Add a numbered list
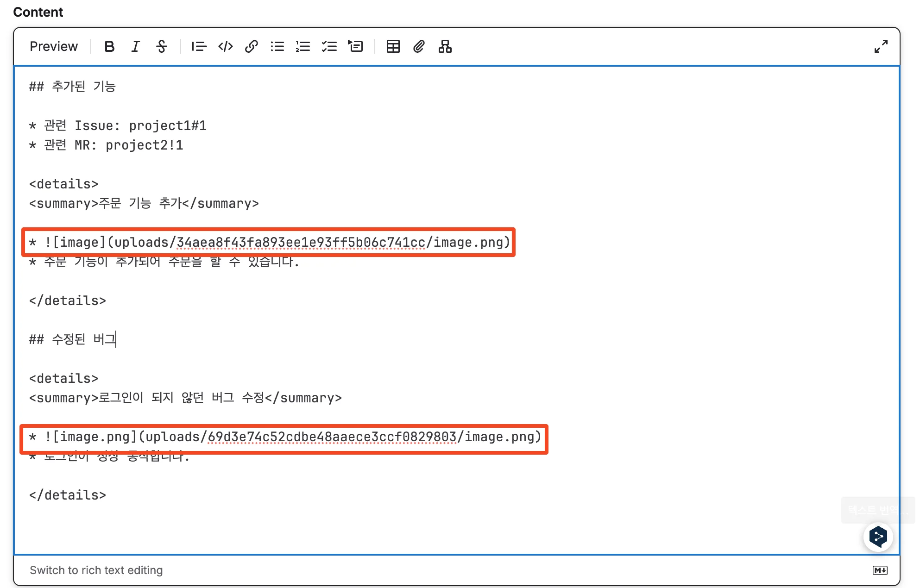The image size is (920, 588). coord(303,46)
